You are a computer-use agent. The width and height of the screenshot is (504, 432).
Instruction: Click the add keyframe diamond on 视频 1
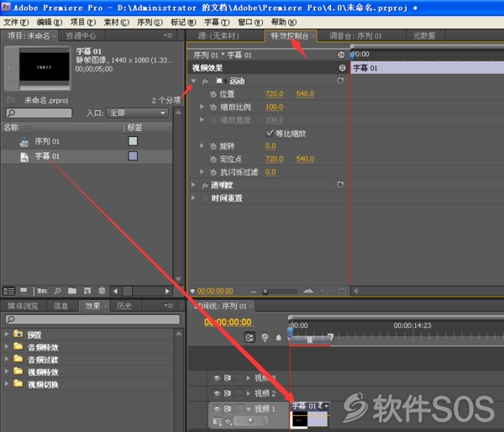click(250, 420)
